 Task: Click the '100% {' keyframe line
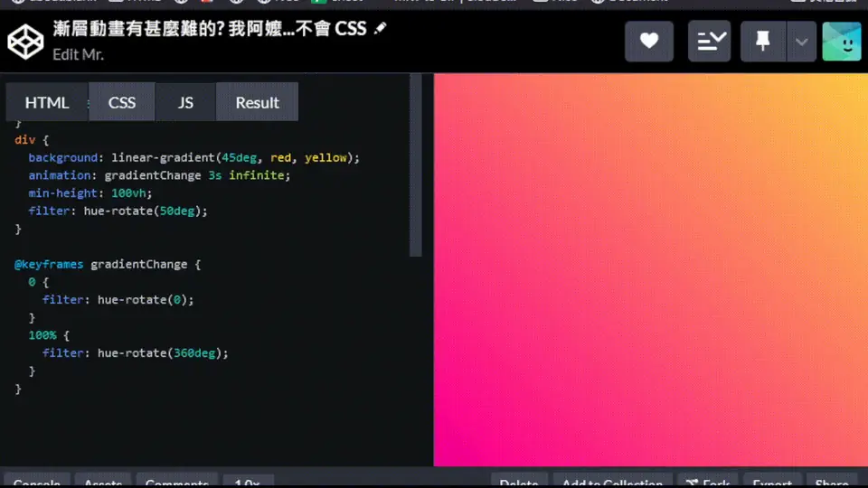tap(49, 335)
